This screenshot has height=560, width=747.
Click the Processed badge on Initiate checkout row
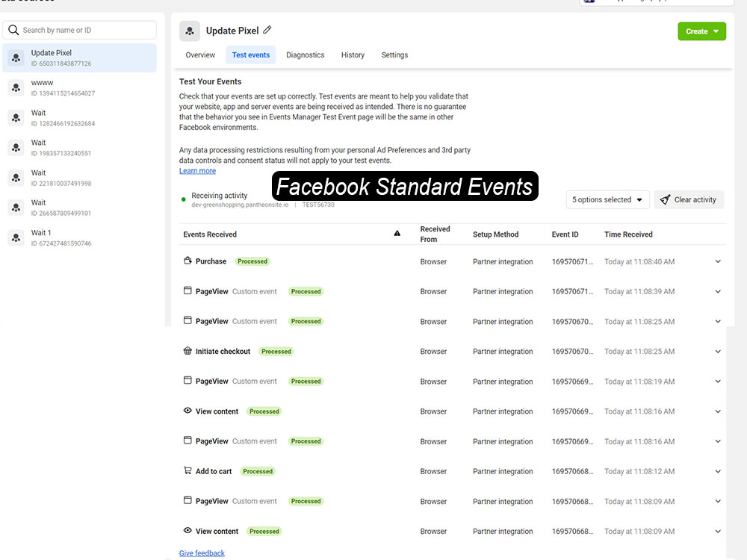point(276,352)
